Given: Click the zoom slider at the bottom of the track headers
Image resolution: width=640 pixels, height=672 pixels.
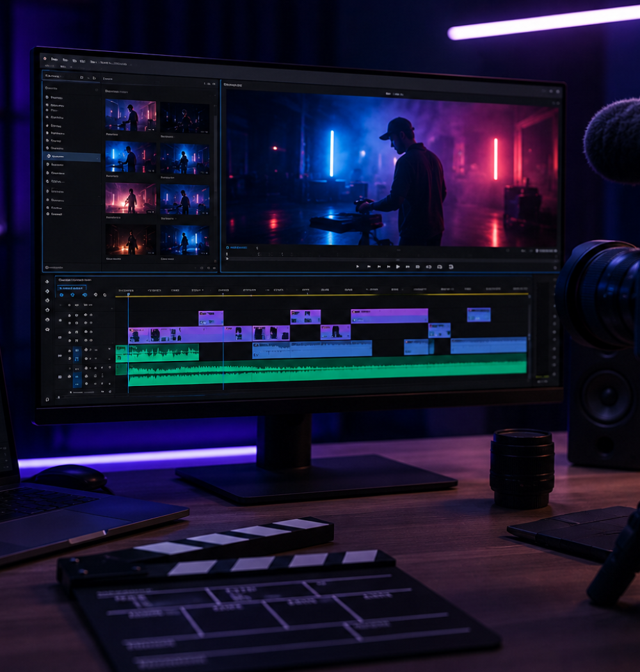Looking at the screenshot, I should [x=83, y=392].
